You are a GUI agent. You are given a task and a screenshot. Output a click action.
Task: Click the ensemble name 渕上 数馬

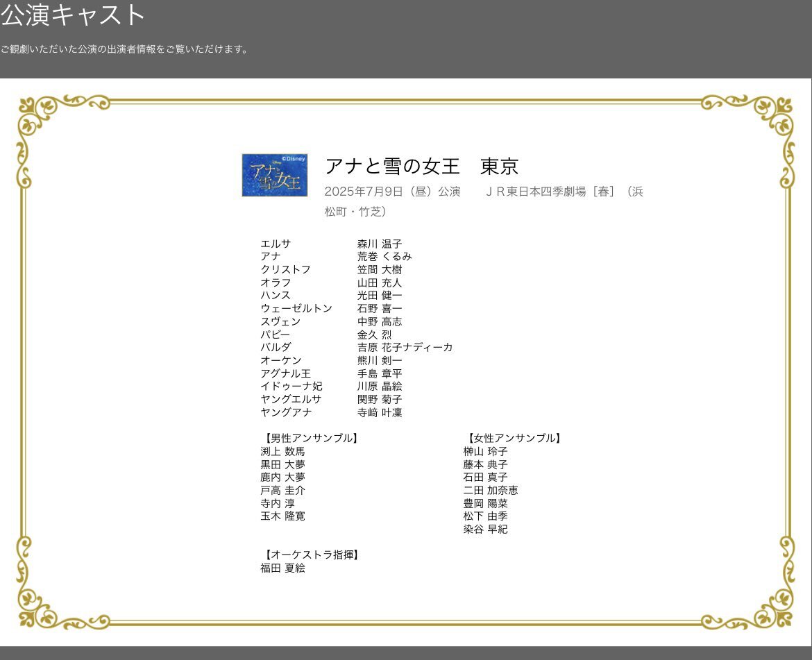282,451
